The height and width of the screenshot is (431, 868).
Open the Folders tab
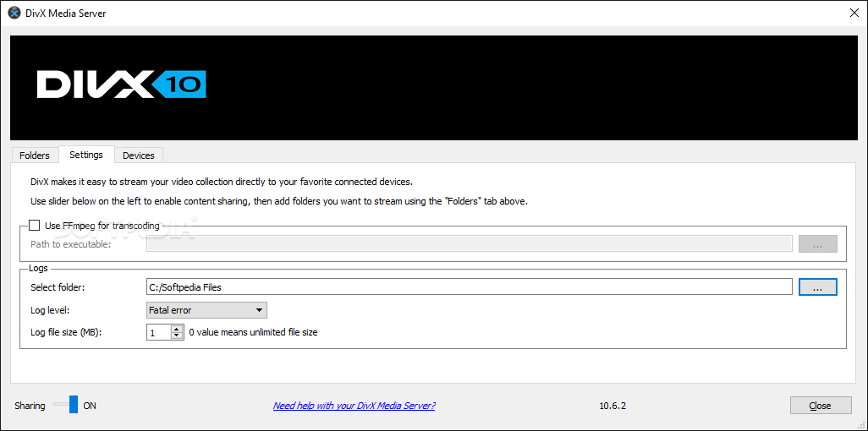click(x=35, y=155)
